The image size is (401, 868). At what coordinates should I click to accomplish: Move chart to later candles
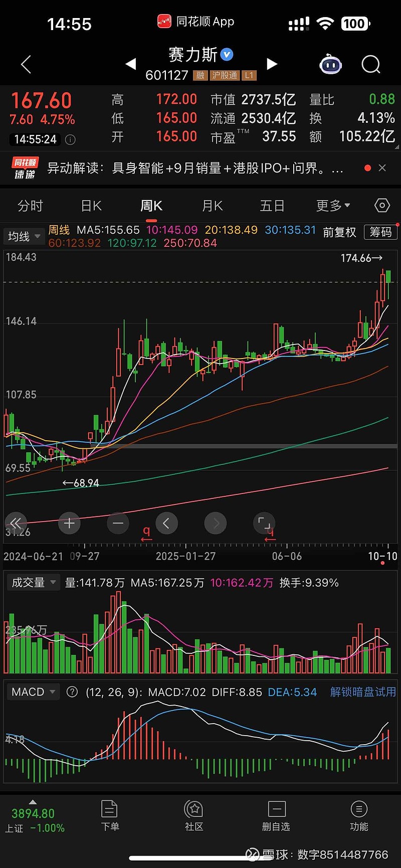coord(216,524)
